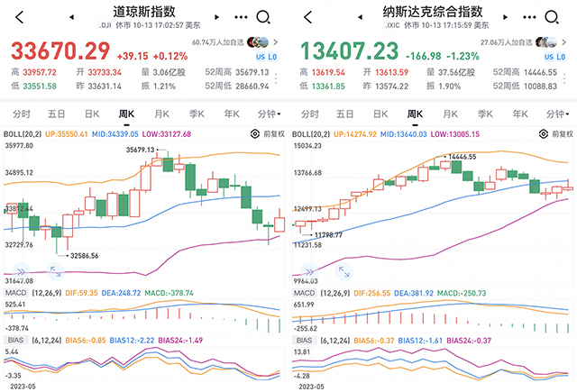Image resolution: width=577 pixels, height=392 pixels.
Task: Select the 月K tab on Nasdaq panel
Action: pyautogui.click(x=451, y=114)
